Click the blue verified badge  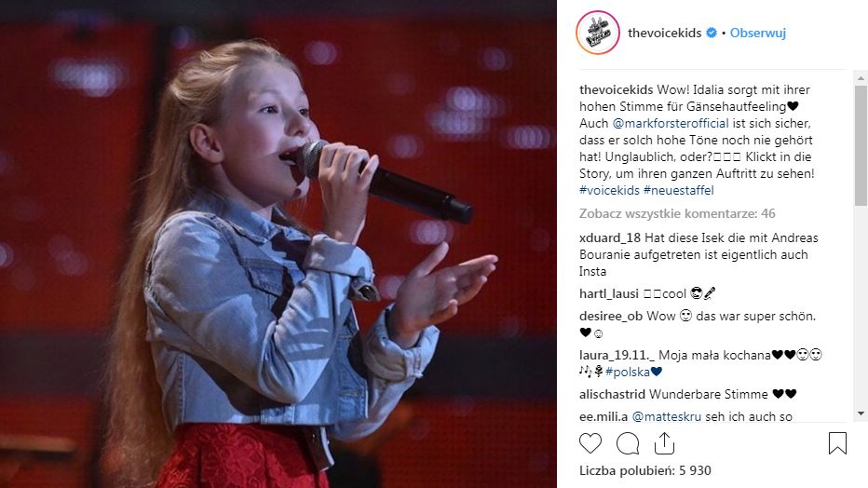(712, 33)
